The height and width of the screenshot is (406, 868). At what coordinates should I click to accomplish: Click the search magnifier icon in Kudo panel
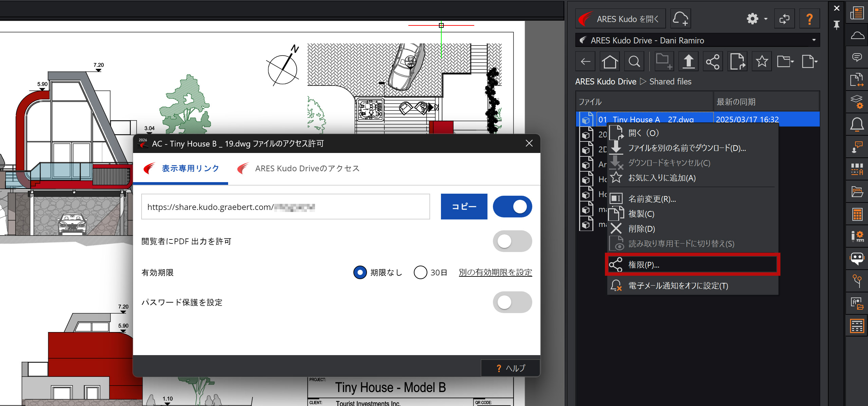pyautogui.click(x=634, y=61)
